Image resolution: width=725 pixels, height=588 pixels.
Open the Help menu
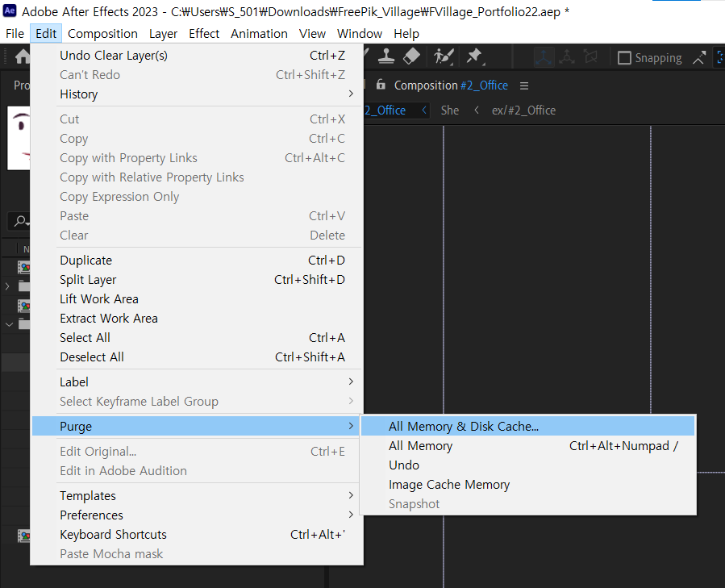point(406,33)
